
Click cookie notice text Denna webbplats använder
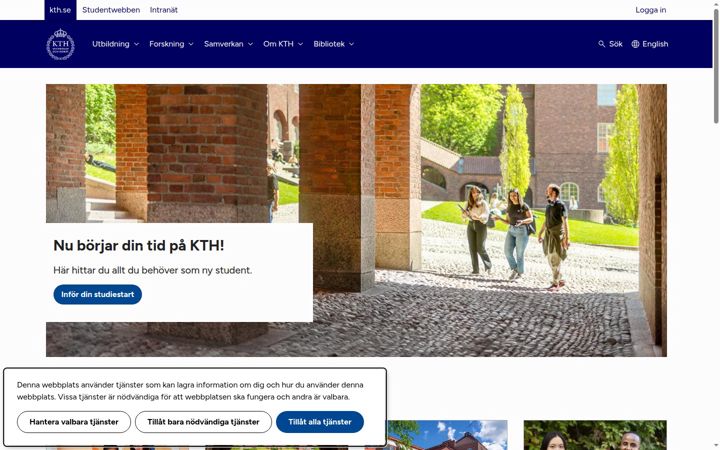[190, 391]
